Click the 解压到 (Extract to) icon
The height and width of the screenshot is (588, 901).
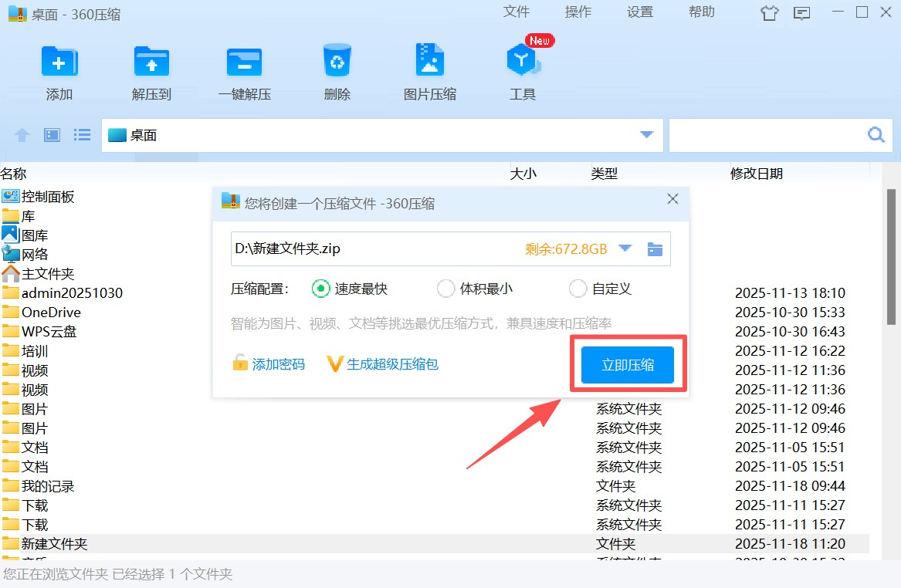(x=151, y=62)
